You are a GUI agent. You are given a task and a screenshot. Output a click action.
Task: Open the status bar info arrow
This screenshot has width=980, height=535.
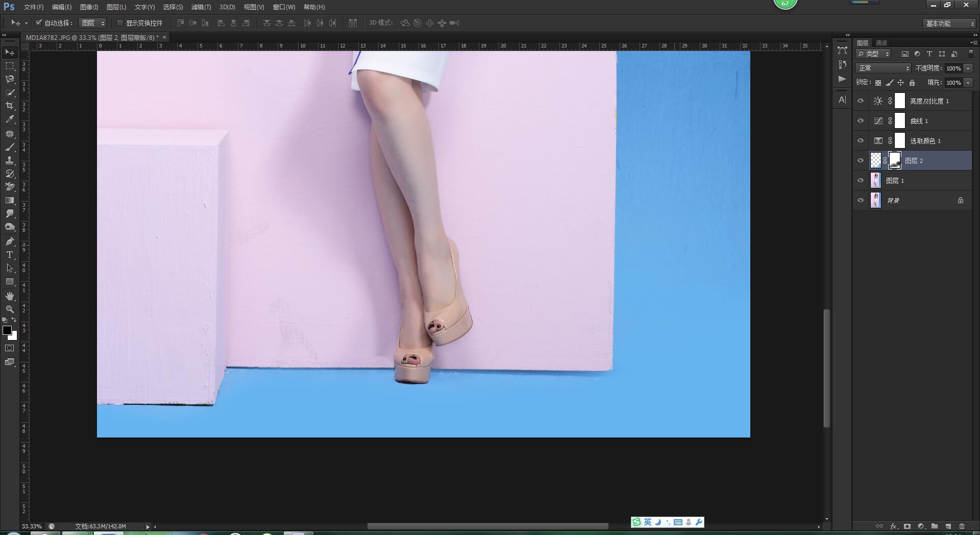point(148,526)
